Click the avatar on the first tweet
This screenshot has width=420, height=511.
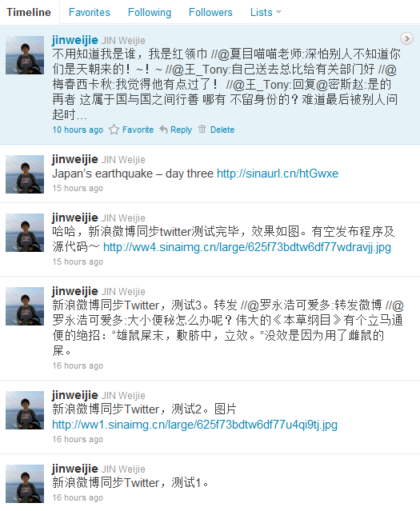25,55
